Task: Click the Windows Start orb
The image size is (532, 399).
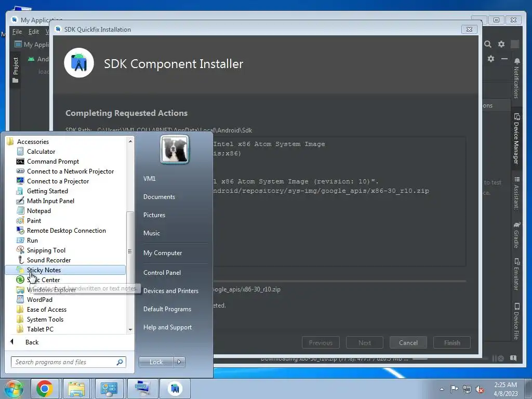Action: coord(14,389)
